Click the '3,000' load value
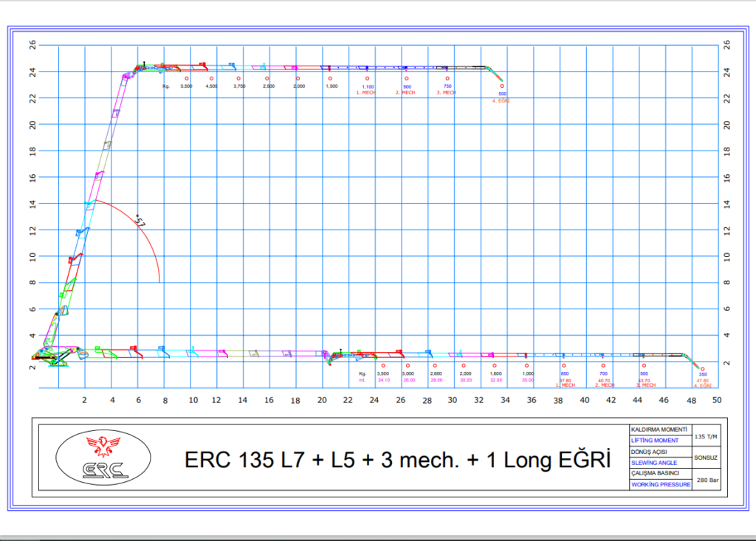The image size is (756, 541). 408,373
